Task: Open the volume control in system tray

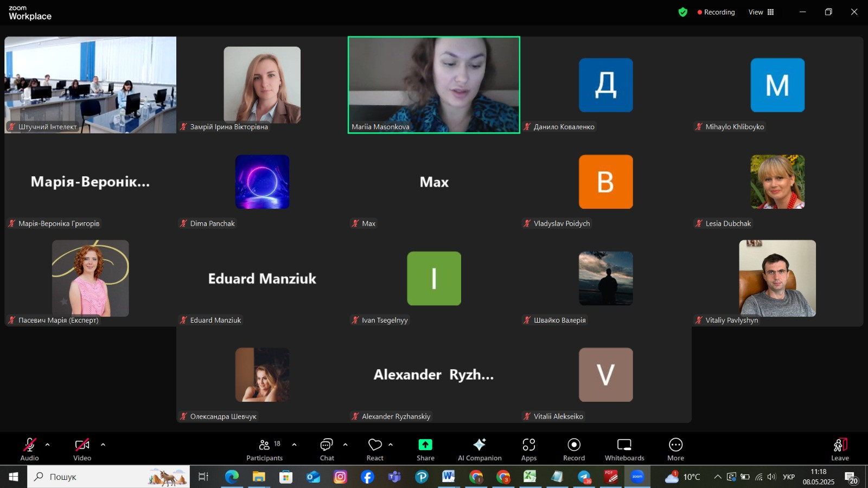Action: click(772, 477)
